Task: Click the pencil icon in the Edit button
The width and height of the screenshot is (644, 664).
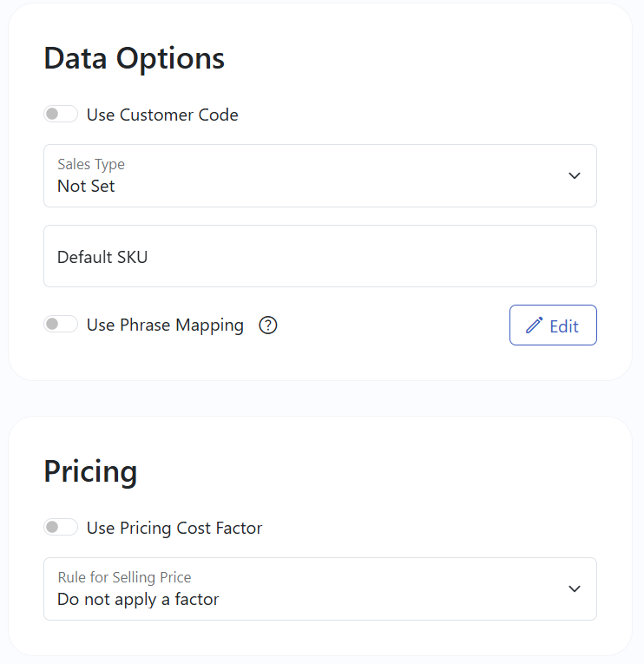Action: (535, 325)
